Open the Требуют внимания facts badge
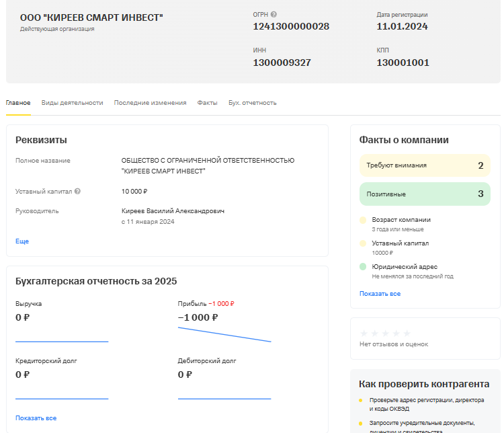Screen dimensions: 504x433 425,165
